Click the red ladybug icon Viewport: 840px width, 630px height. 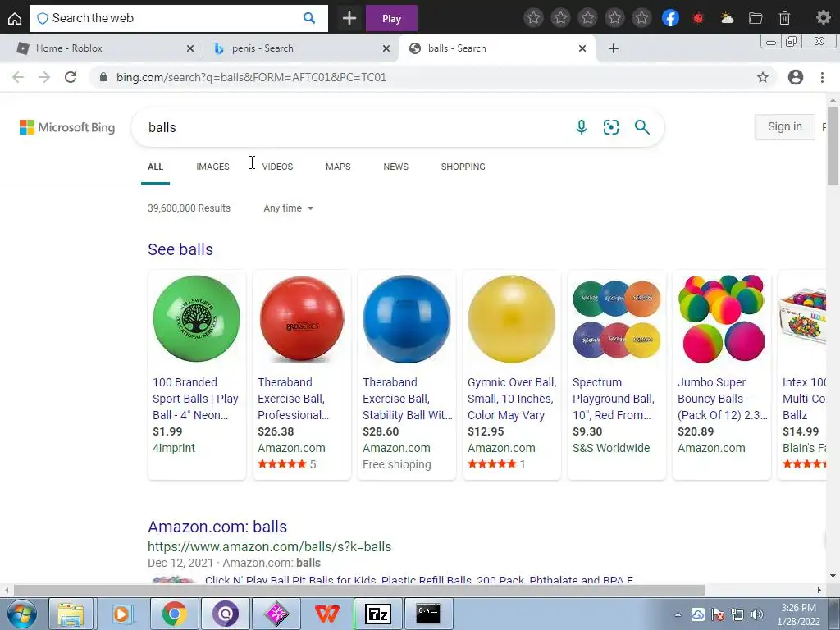(x=698, y=18)
